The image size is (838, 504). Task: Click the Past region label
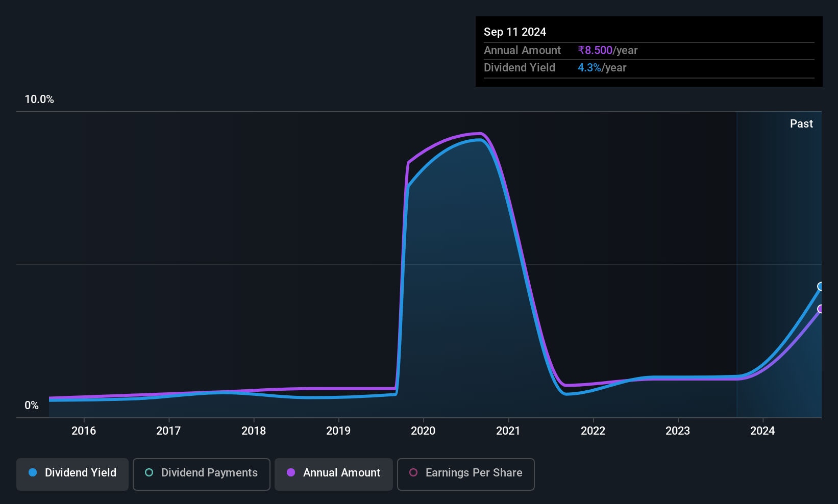[x=801, y=124]
